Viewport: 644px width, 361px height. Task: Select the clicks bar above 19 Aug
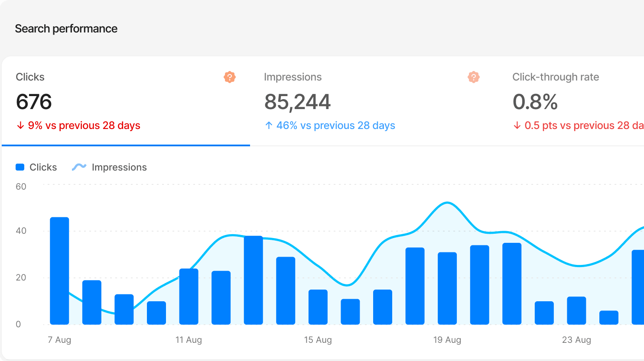(x=447, y=288)
